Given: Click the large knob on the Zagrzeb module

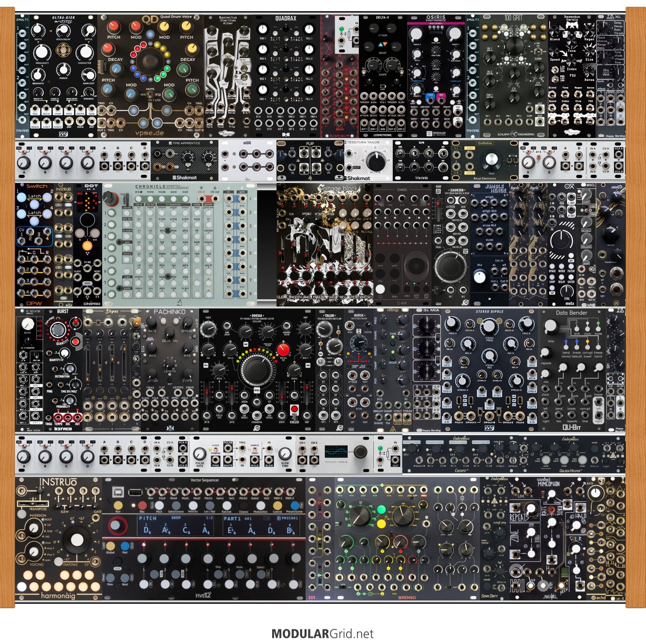Looking at the screenshot, I should click(x=450, y=266).
